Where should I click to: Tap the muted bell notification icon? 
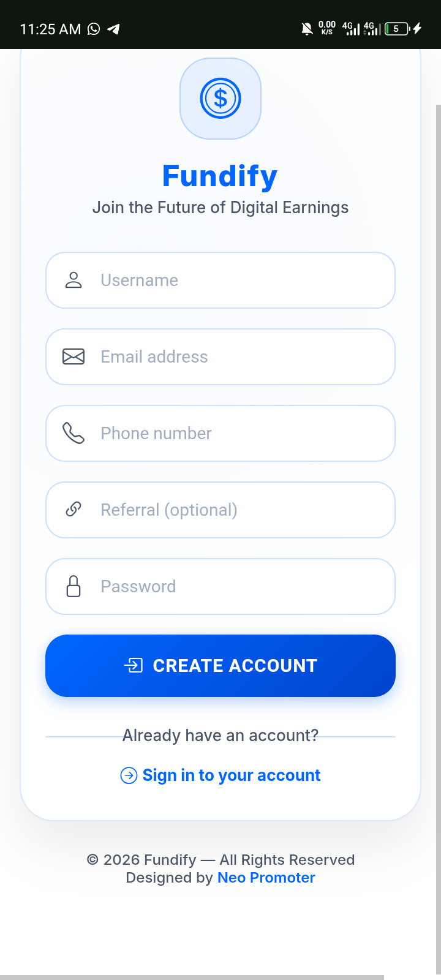pyautogui.click(x=307, y=29)
